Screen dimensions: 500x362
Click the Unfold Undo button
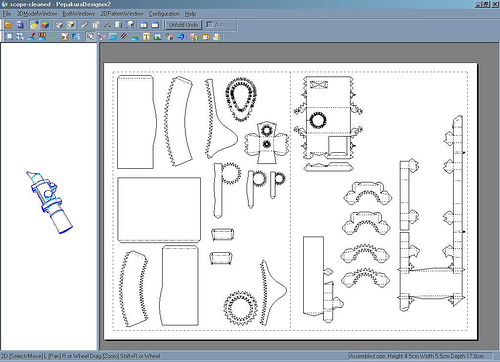[183, 25]
